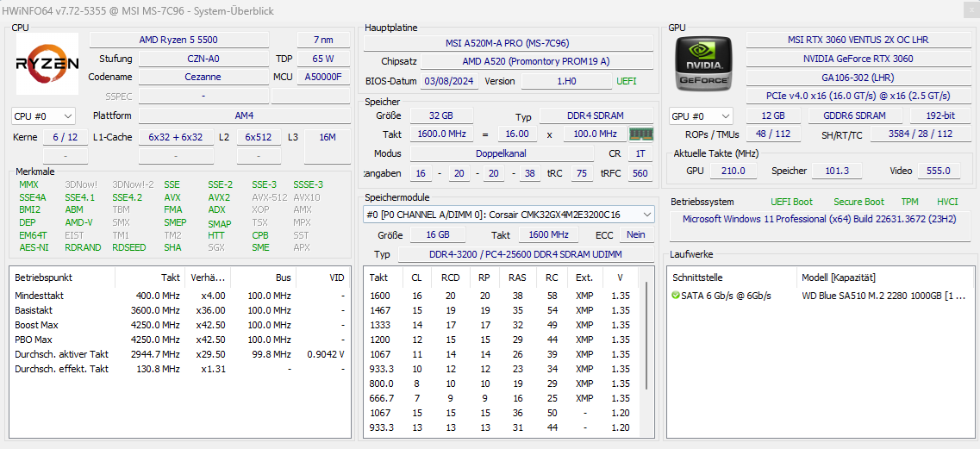The height and width of the screenshot is (449, 980).
Task: Click the Cezanne codename value
Action: pos(203,77)
